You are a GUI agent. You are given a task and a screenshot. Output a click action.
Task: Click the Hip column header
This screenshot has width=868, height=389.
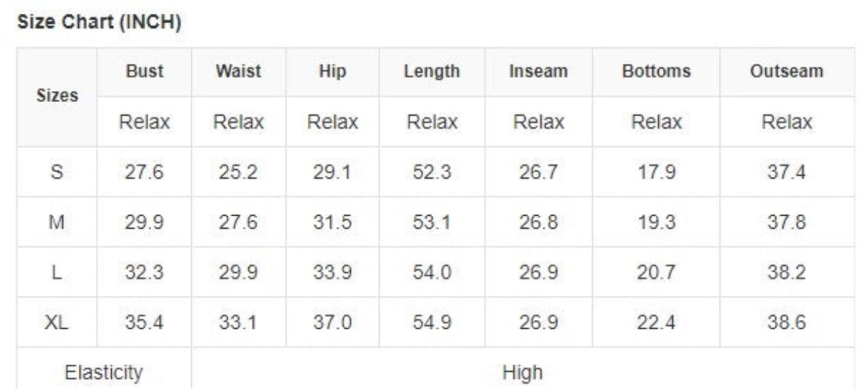click(x=333, y=71)
